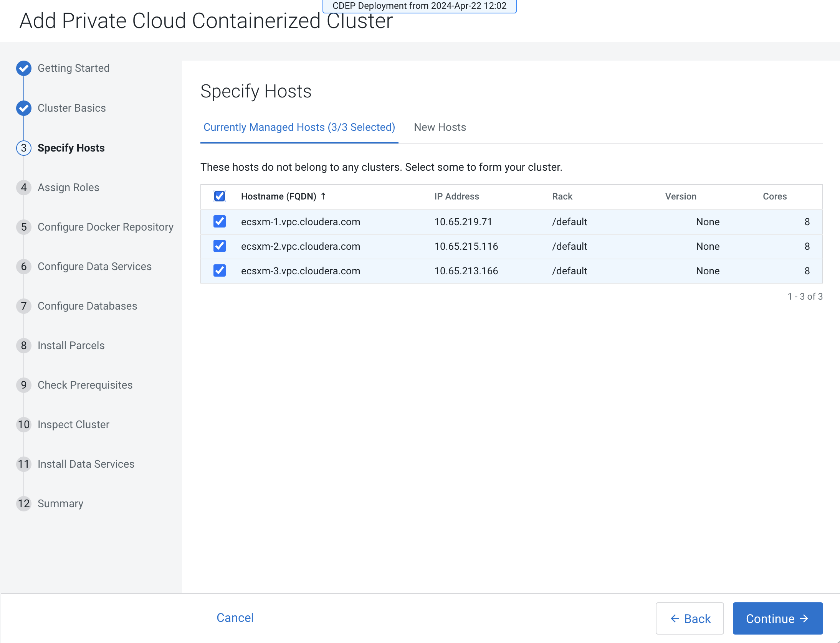
Task: Select the Assign Roles step label
Action: click(68, 188)
